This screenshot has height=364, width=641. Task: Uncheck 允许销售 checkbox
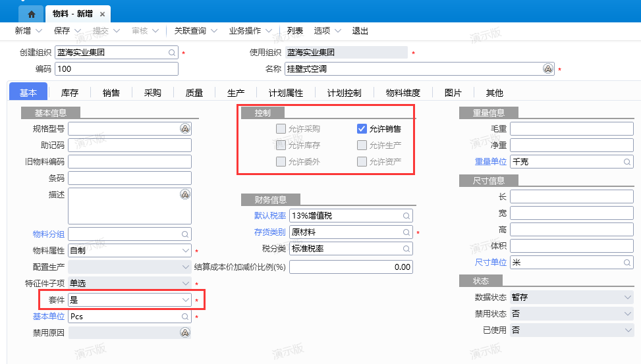[362, 129]
